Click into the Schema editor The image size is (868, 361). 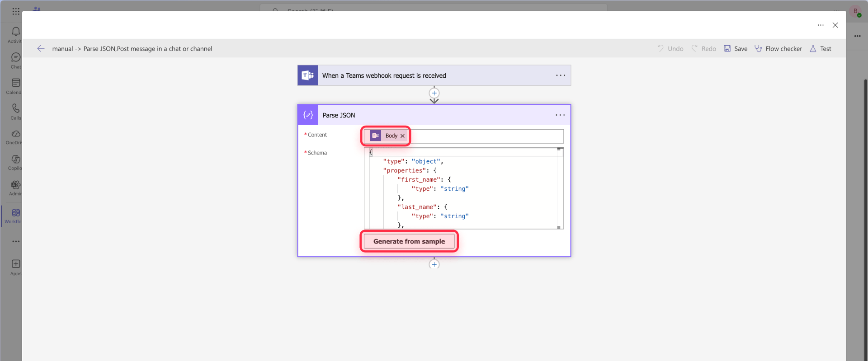[463, 188]
